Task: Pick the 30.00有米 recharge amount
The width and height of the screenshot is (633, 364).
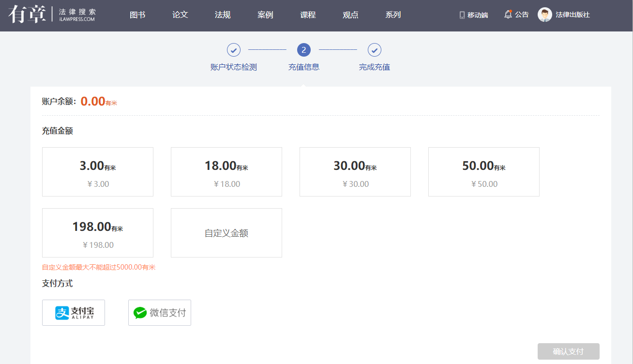Action: tap(355, 172)
